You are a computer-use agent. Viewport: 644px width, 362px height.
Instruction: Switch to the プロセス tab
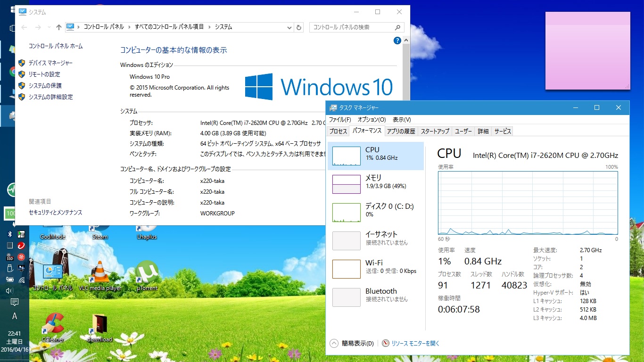[338, 132]
